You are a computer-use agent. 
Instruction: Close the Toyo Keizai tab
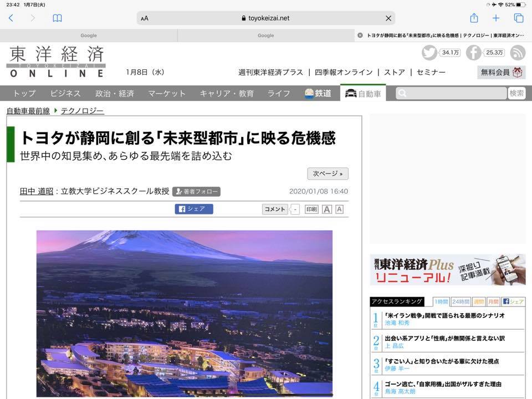tap(360, 35)
